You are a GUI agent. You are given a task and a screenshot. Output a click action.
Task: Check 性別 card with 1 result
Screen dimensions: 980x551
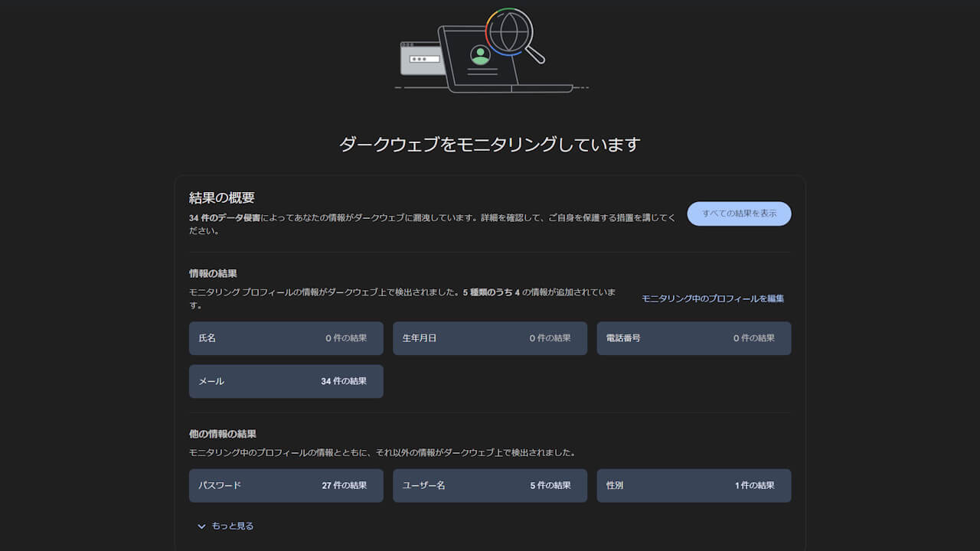(694, 485)
